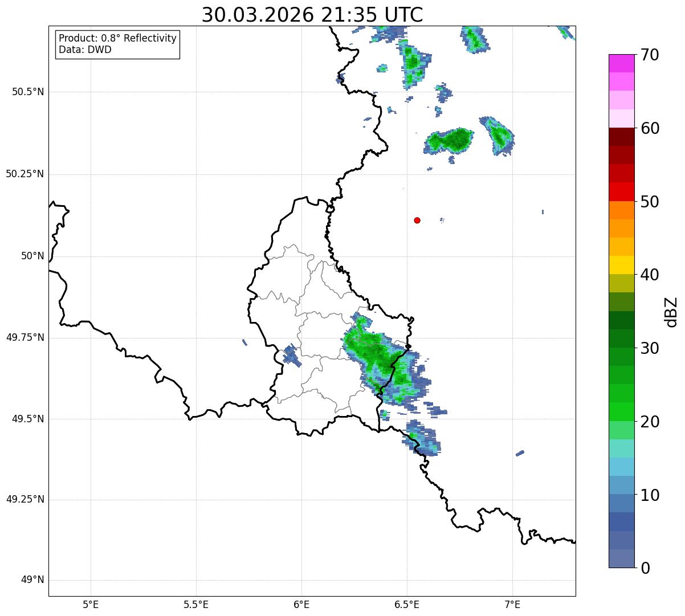Click the magenta top colorbar segment
Image resolution: width=685 pixels, height=616 pixels.
(x=622, y=63)
